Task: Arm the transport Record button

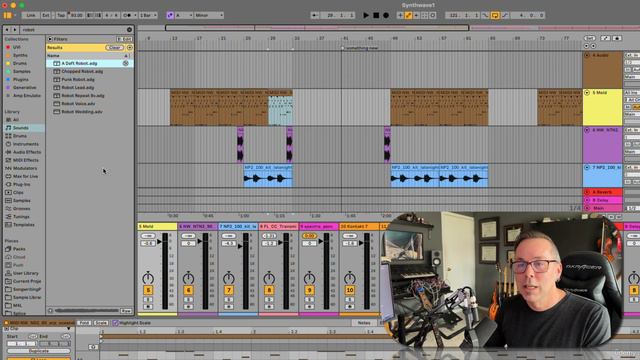Action: (x=386, y=16)
